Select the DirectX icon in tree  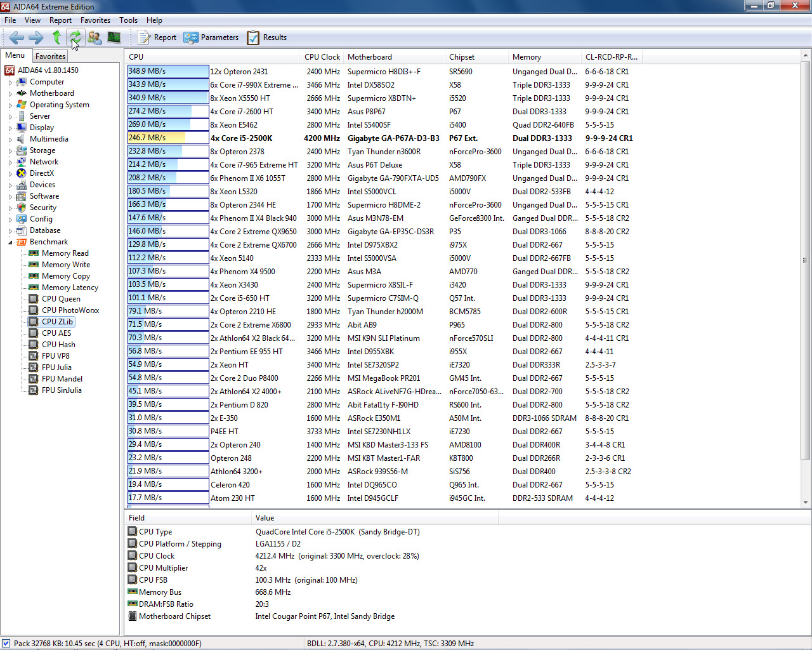(22, 173)
